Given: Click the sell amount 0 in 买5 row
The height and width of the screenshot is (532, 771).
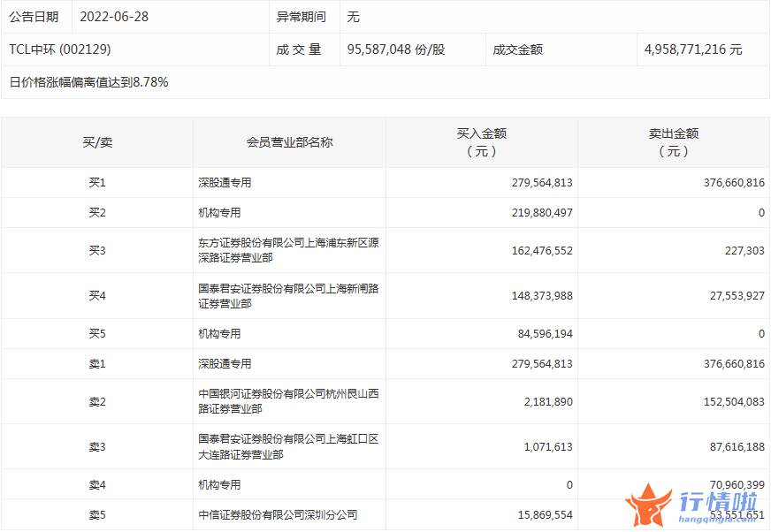Looking at the screenshot, I should [761, 333].
